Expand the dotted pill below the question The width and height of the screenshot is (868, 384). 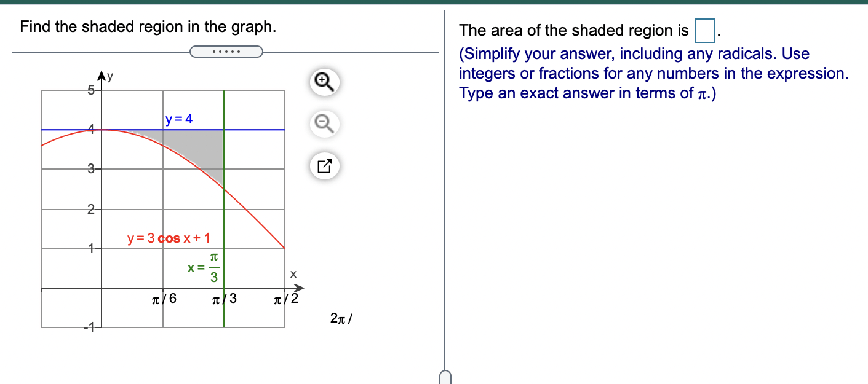pyautogui.click(x=226, y=51)
